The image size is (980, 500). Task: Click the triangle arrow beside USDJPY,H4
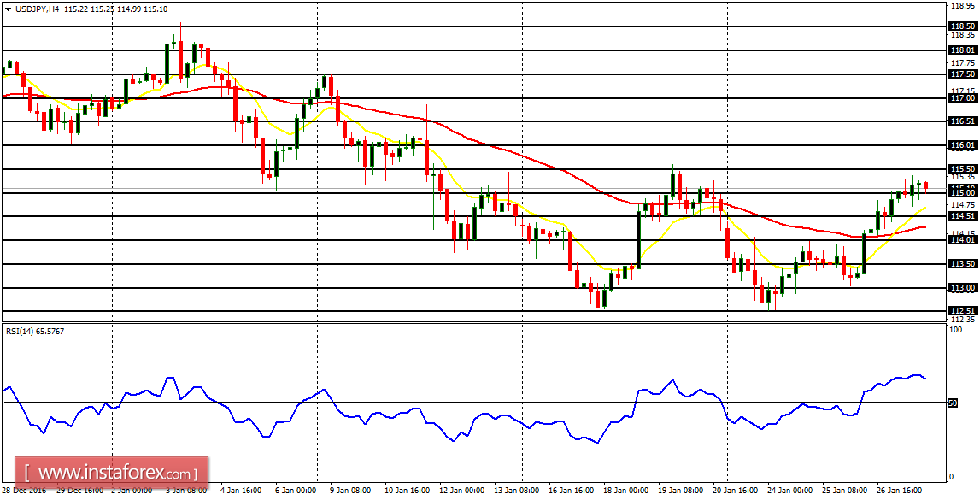click(7, 9)
